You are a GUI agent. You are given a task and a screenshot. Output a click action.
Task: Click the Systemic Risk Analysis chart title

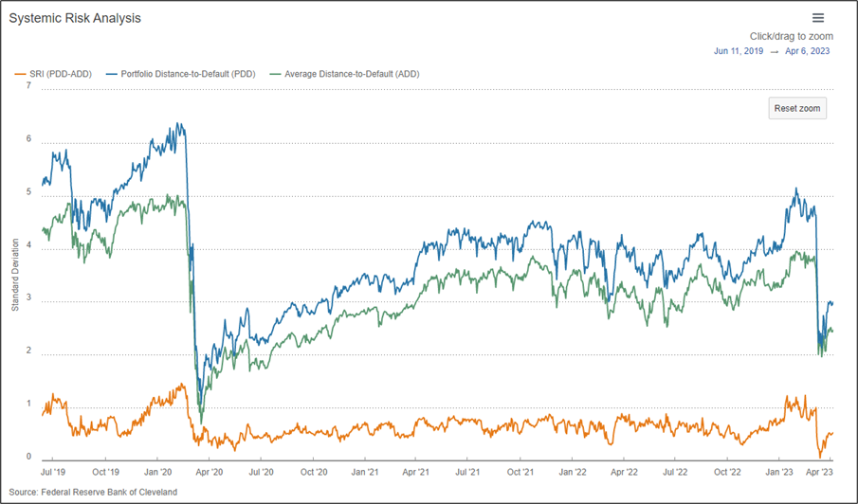pyautogui.click(x=76, y=18)
